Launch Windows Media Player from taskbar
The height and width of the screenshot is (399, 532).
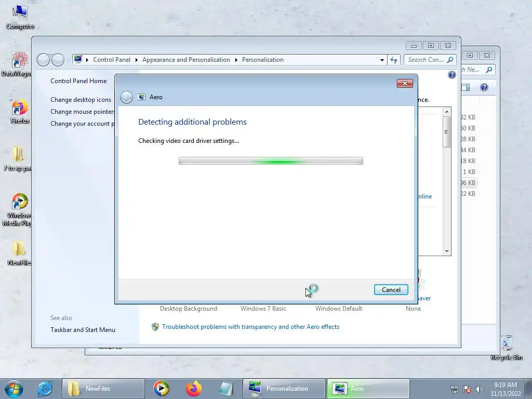tap(161, 389)
